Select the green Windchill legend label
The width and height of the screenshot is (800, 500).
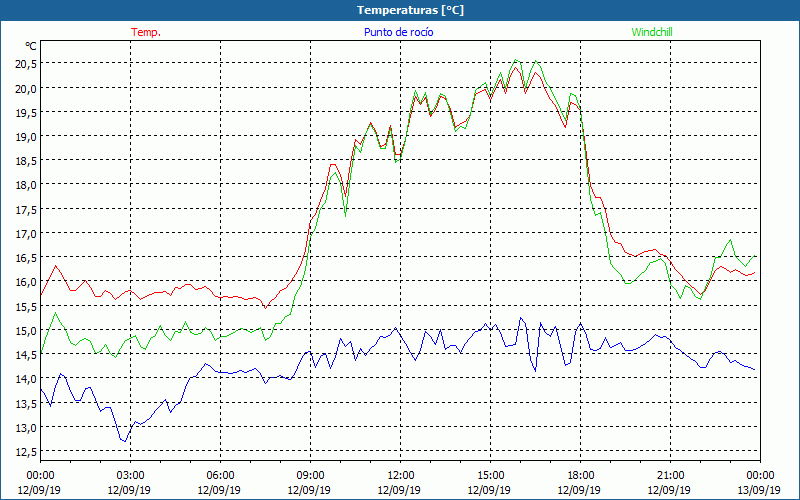pyautogui.click(x=652, y=32)
